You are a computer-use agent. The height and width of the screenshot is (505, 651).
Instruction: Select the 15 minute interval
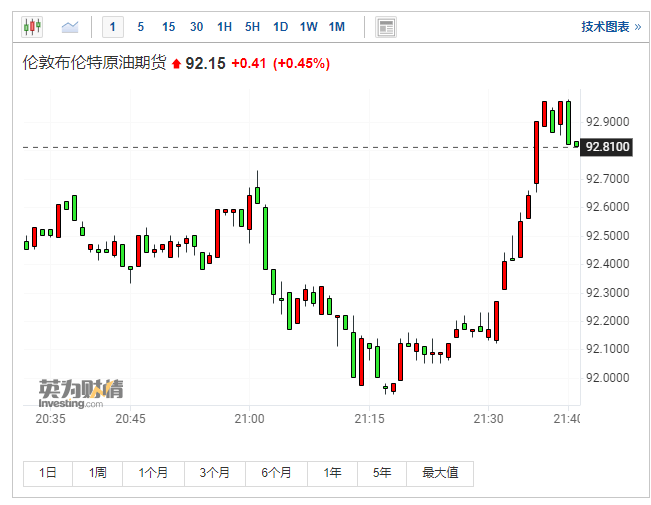169,27
